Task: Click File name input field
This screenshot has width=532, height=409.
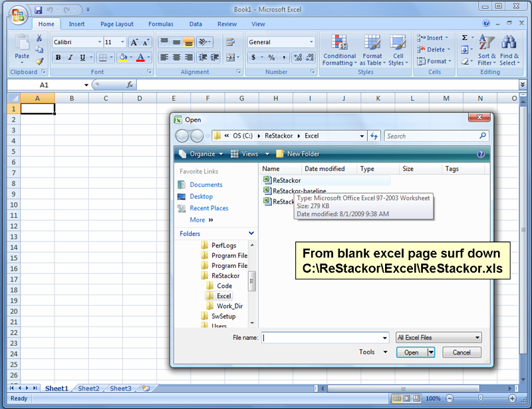Action: point(322,338)
